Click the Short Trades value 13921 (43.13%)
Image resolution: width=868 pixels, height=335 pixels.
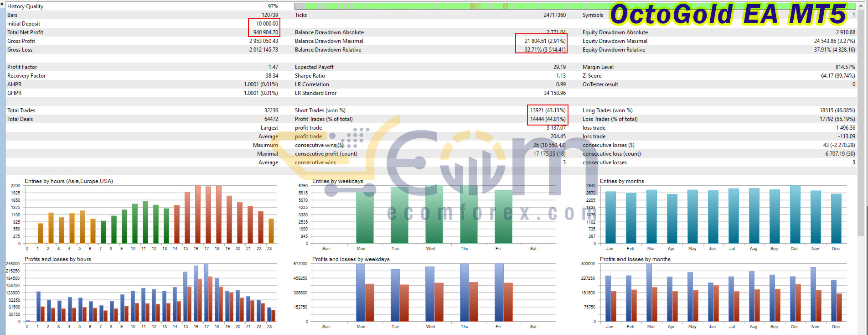(x=548, y=110)
